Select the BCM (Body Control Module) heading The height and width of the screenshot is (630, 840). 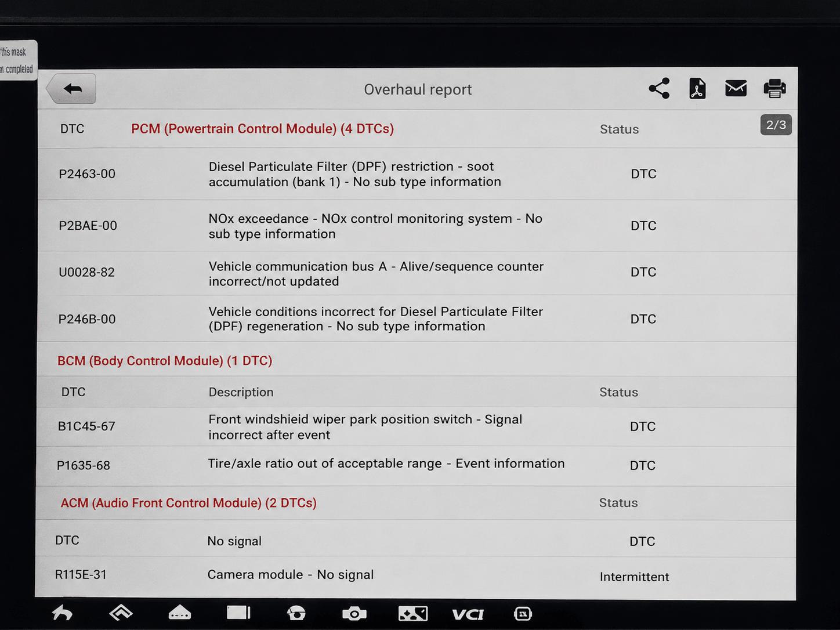coord(165,361)
